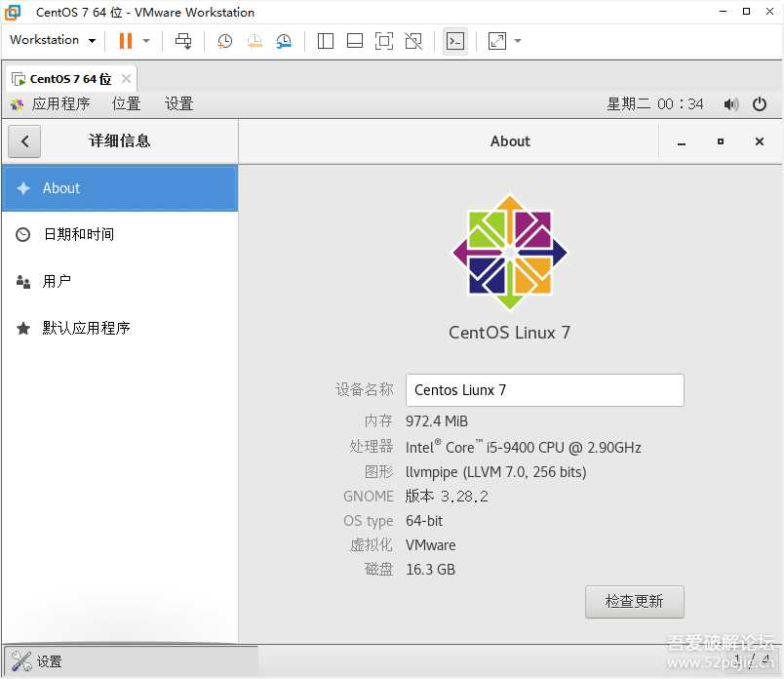This screenshot has height=679, width=784.
Task: Click the 检查更新 button
Action: tap(635, 602)
